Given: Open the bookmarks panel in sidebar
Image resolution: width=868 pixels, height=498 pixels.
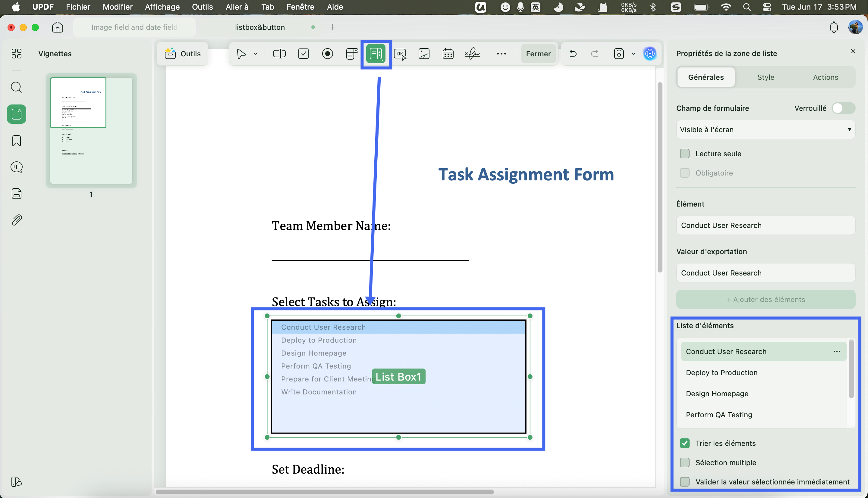Looking at the screenshot, I should pos(17,141).
